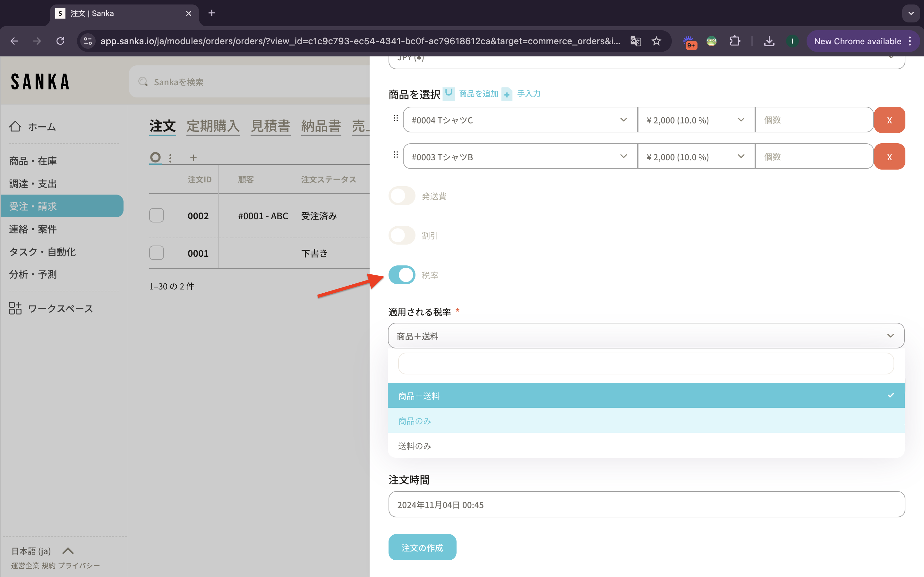
Task: Open 商品・在庫 in the sidebar menu
Action: point(33,161)
